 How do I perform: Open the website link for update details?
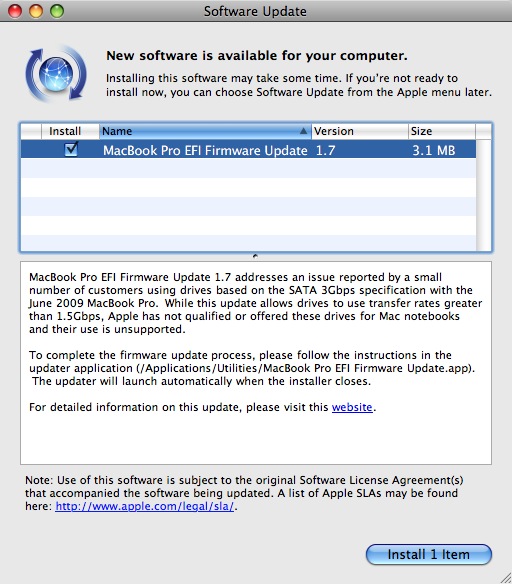(x=352, y=407)
